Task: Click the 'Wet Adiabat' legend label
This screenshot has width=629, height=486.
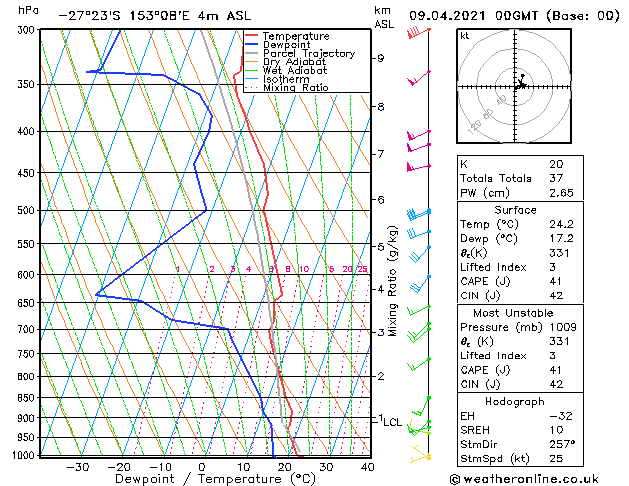Action: [295, 71]
